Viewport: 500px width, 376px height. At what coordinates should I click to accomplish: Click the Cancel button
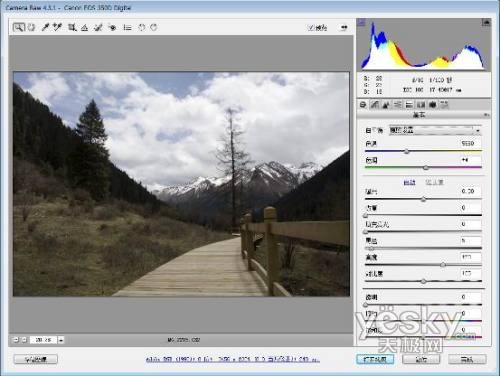click(421, 359)
